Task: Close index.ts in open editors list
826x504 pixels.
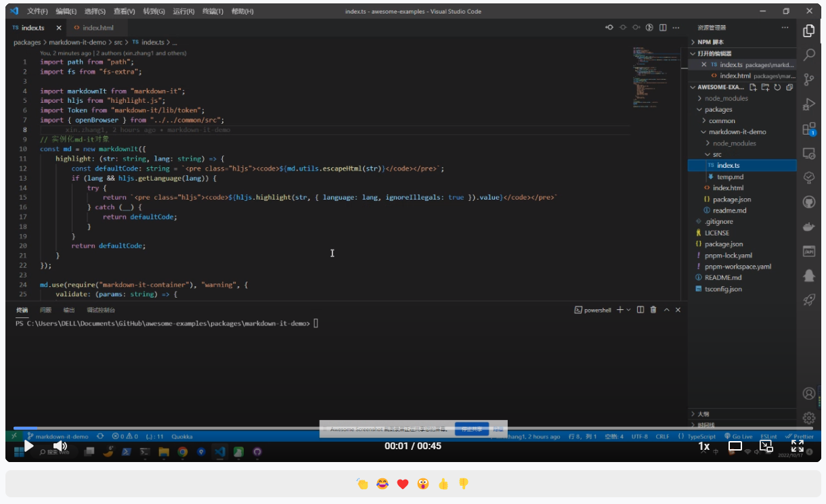Action: (703, 65)
